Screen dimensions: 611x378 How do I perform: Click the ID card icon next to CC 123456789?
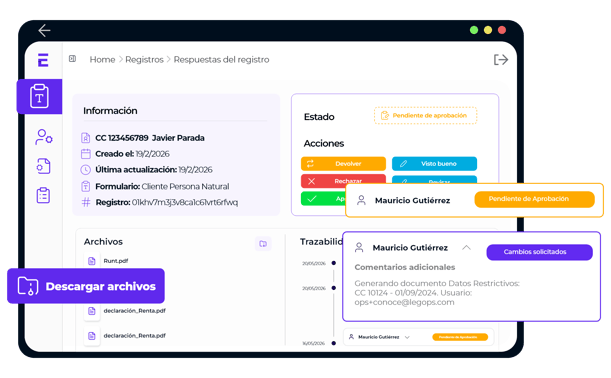(85, 138)
